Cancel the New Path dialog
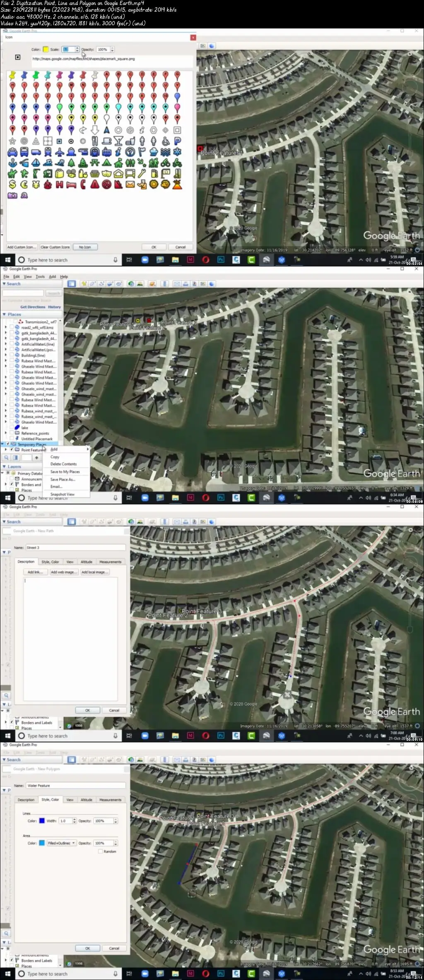This screenshot has height=980, width=424. click(x=114, y=710)
